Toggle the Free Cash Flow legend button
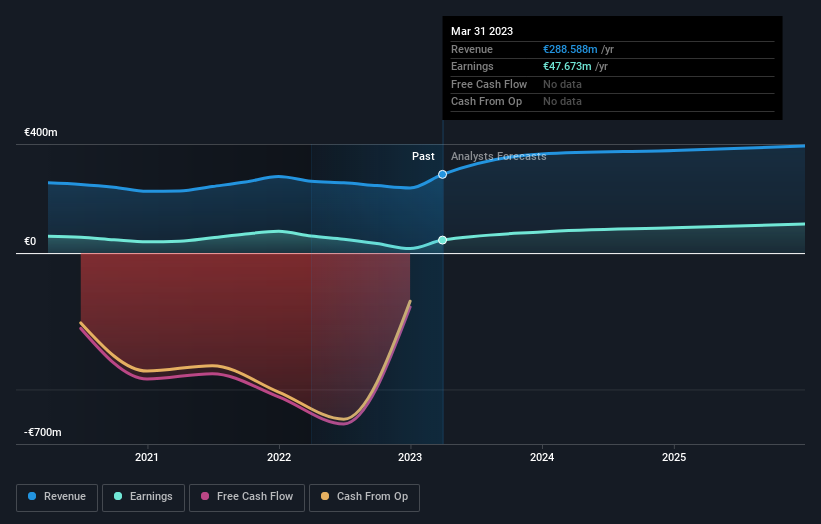The image size is (821, 524). (247, 497)
